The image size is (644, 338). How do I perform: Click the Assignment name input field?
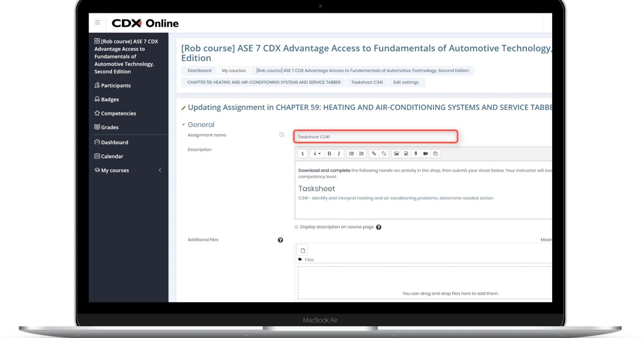pos(376,137)
